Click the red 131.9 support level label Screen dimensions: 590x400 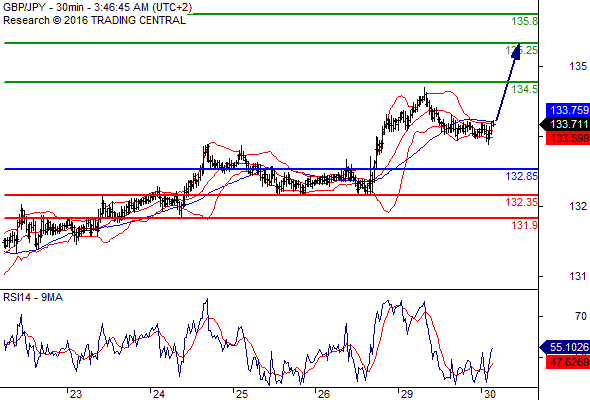[x=525, y=225]
